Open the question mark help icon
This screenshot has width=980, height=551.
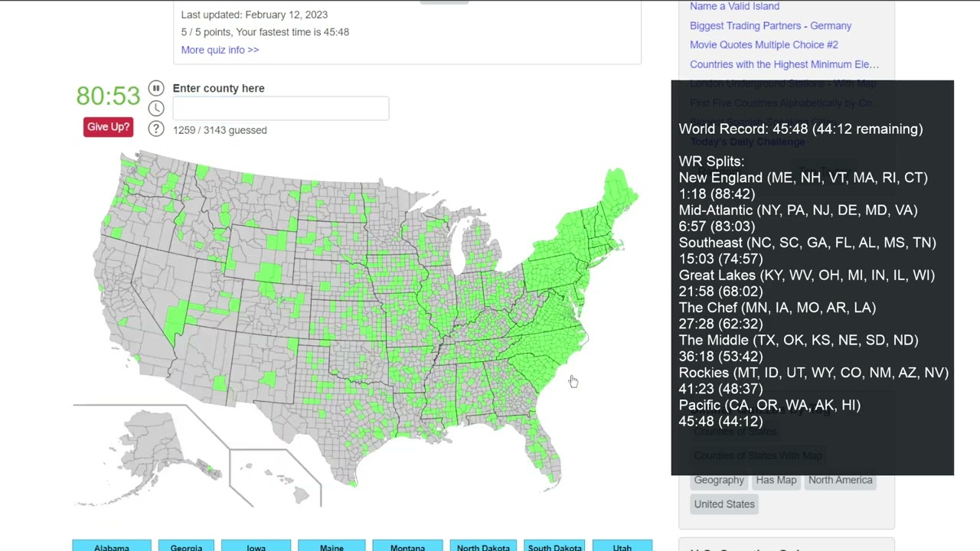(156, 129)
